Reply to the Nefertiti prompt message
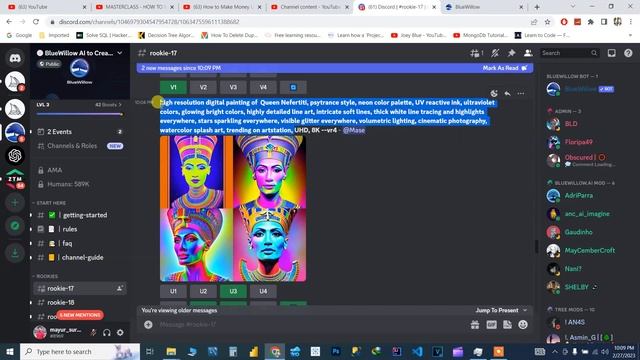640x360 pixels. click(x=507, y=93)
